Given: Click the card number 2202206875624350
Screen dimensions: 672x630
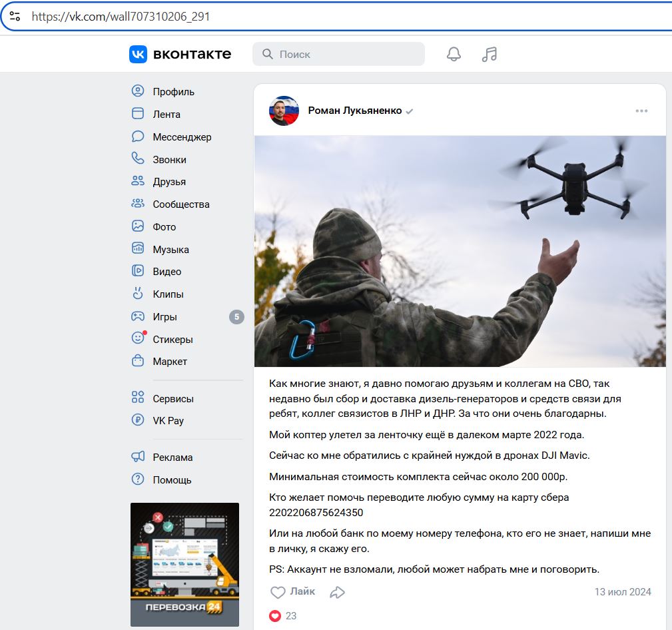Looking at the screenshot, I should tap(316, 513).
